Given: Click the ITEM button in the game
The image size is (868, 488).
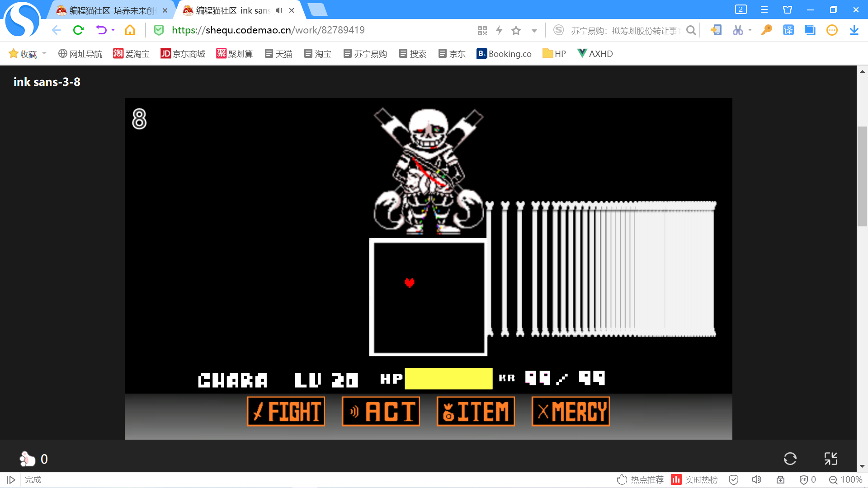Looking at the screenshot, I should click(x=476, y=412).
